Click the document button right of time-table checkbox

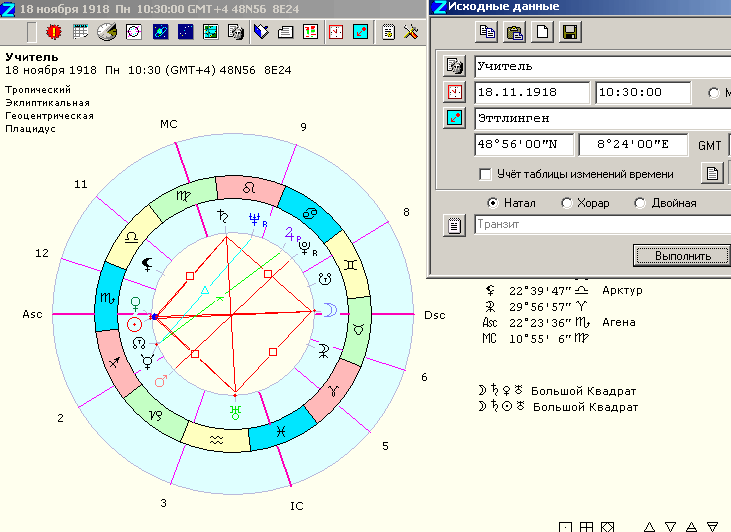point(712,173)
